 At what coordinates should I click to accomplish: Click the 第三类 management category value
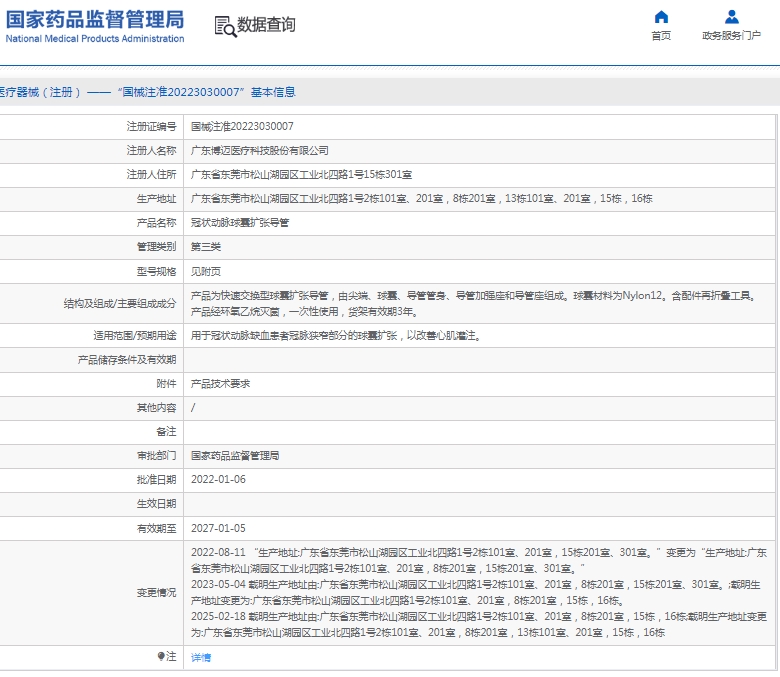[x=206, y=247]
